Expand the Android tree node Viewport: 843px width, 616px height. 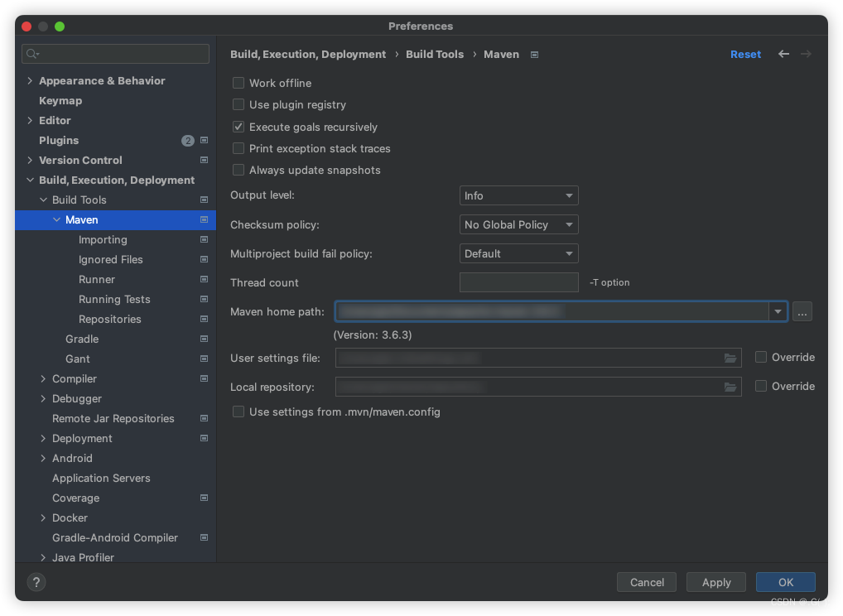coord(43,459)
